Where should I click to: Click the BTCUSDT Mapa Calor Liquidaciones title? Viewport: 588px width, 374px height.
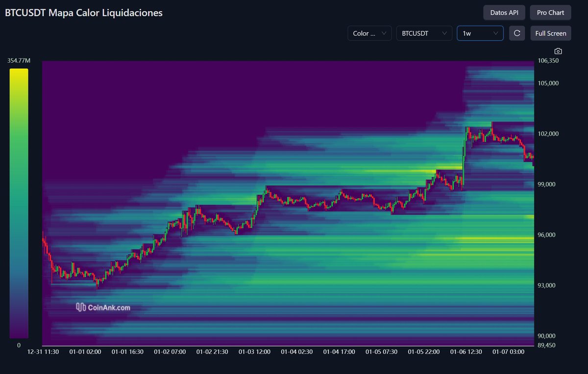83,13
